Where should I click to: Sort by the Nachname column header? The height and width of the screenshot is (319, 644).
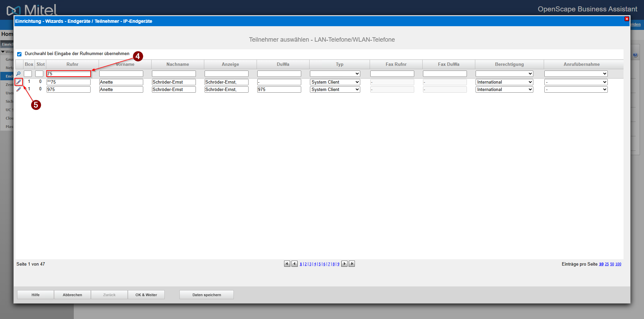point(178,64)
